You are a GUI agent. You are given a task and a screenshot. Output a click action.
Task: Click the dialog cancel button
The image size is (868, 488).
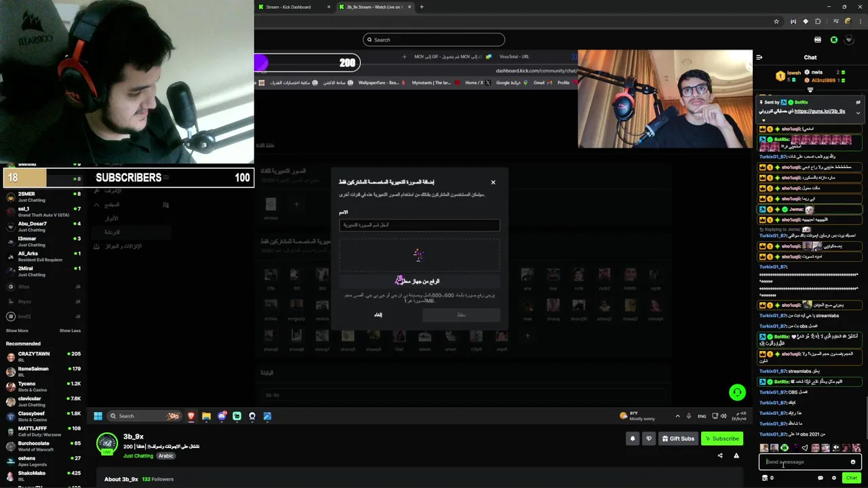378,314
